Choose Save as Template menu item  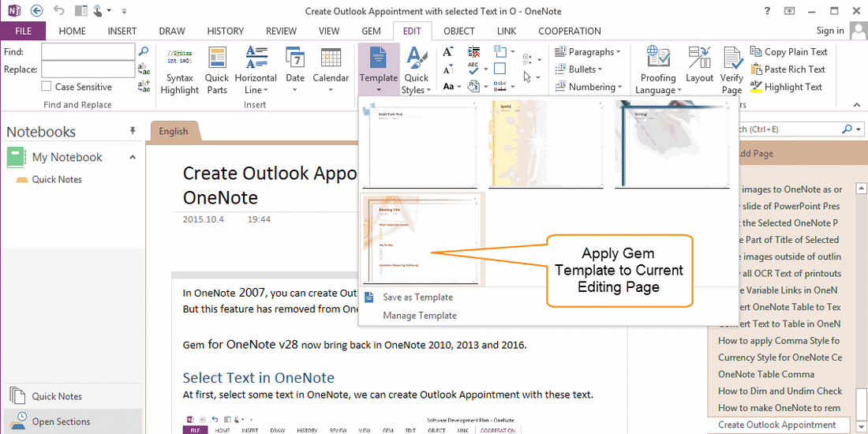point(417,297)
